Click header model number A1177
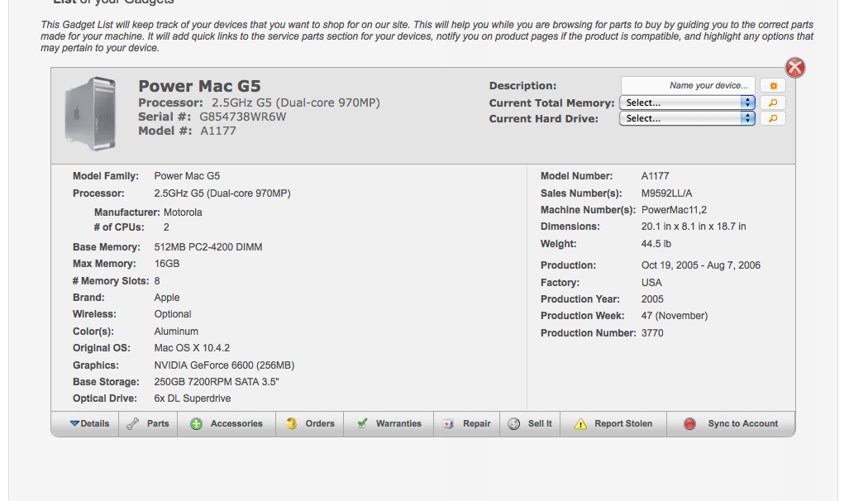The width and height of the screenshot is (868, 501). (x=218, y=131)
